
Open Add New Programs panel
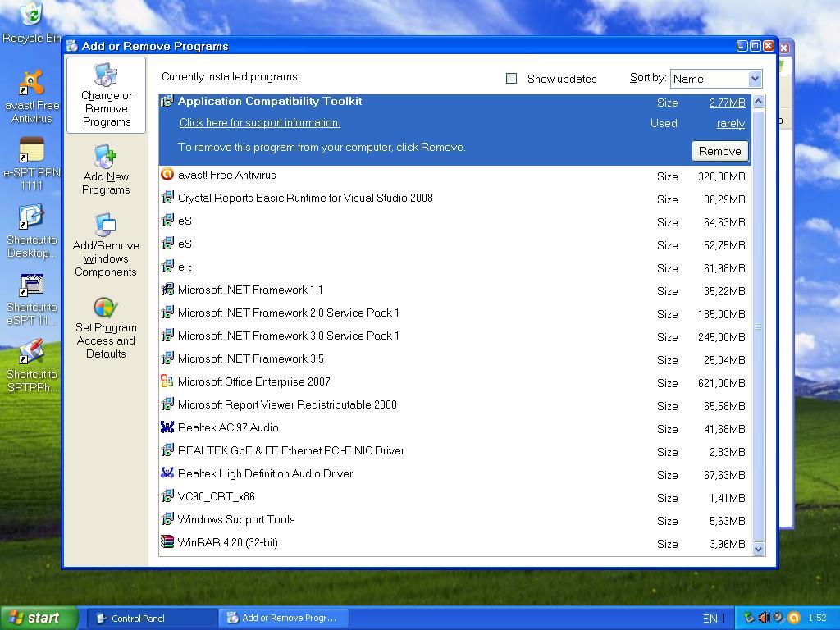(x=106, y=170)
